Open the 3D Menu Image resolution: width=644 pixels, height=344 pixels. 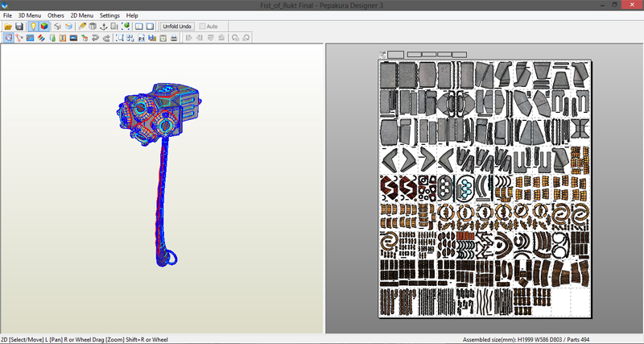point(30,15)
